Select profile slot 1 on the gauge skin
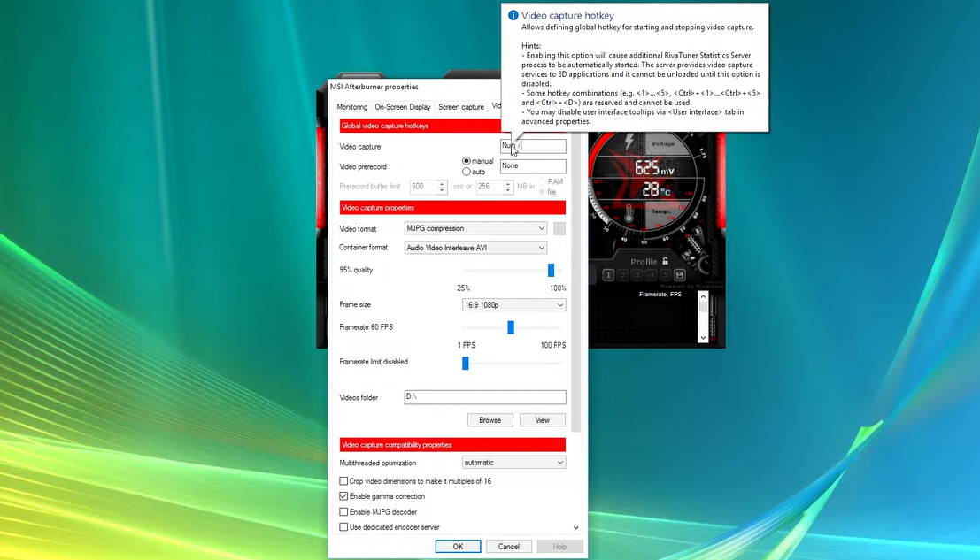Image resolution: width=980 pixels, height=560 pixels. click(609, 275)
